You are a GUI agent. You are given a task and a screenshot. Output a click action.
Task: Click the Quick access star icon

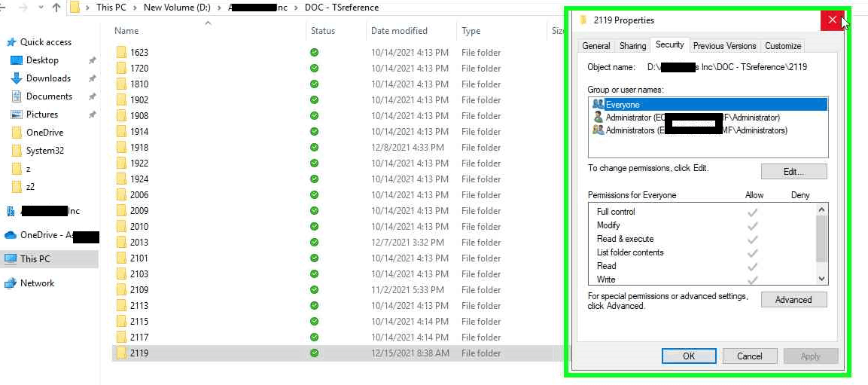[x=11, y=42]
